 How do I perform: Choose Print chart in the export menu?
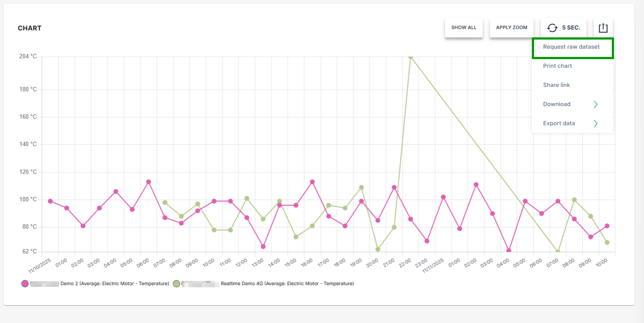(x=558, y=66)
